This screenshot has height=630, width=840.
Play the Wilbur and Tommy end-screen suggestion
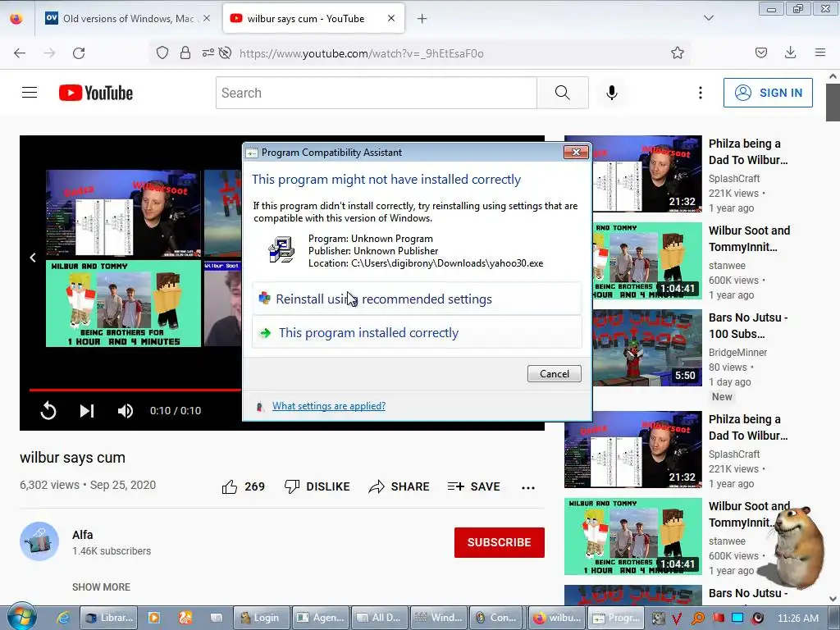pos(123,304)
